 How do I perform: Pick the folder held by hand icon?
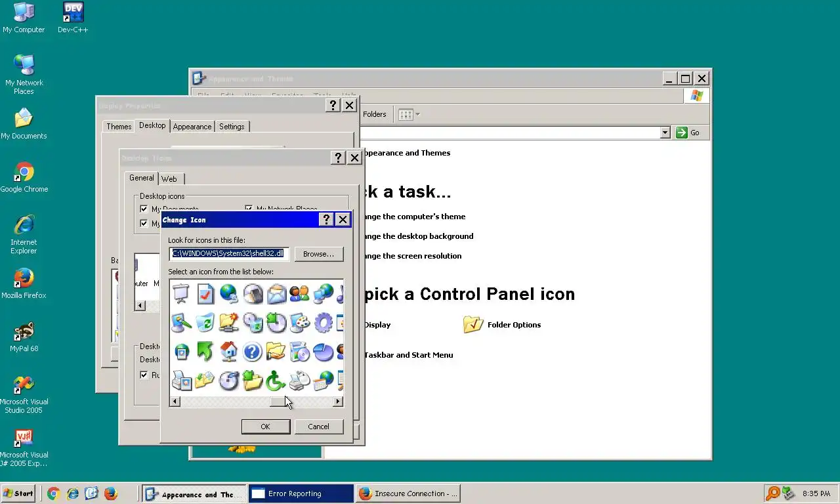[x=276, y=351]
